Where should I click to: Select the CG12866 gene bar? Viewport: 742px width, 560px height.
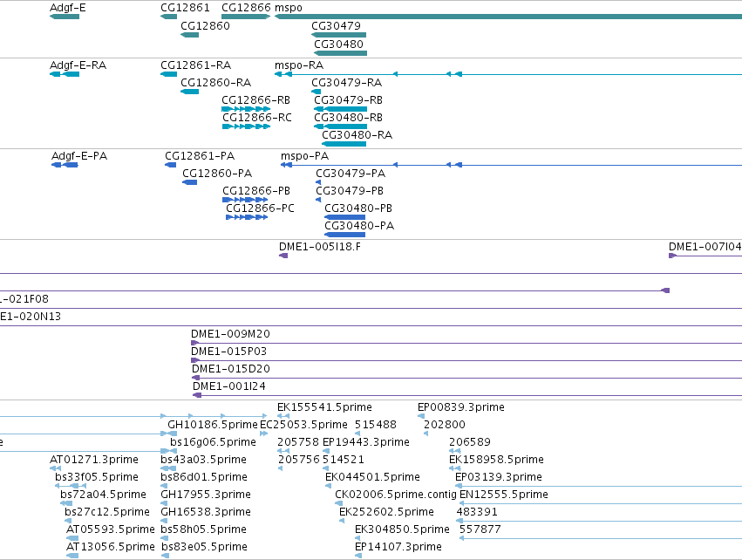pyautogui.click(x=246, y=17)
